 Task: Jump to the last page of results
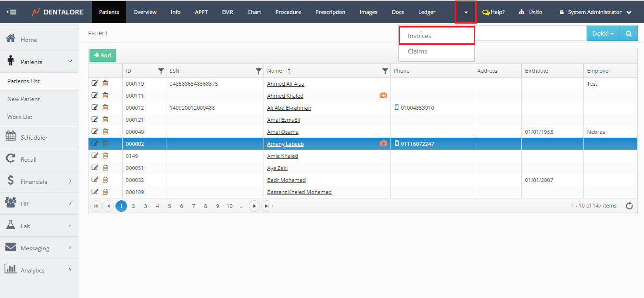(267, 206)
